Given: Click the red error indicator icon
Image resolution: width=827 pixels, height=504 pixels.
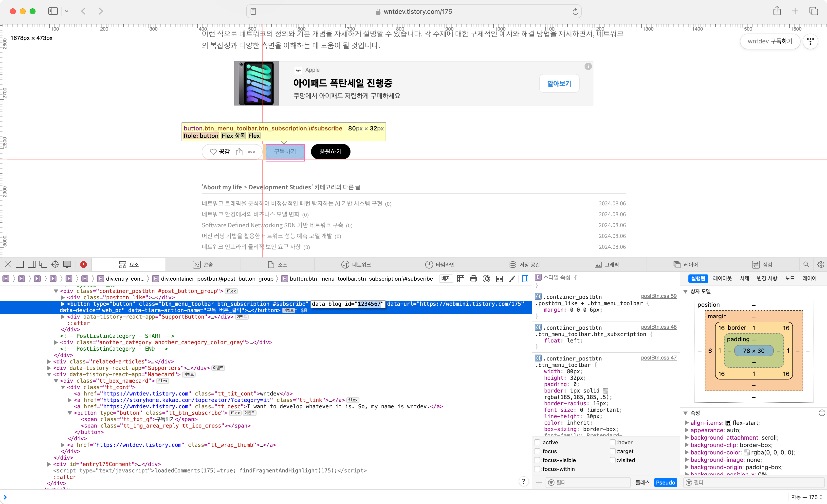Looking at the screenshot, I should [x=84, y=264].
